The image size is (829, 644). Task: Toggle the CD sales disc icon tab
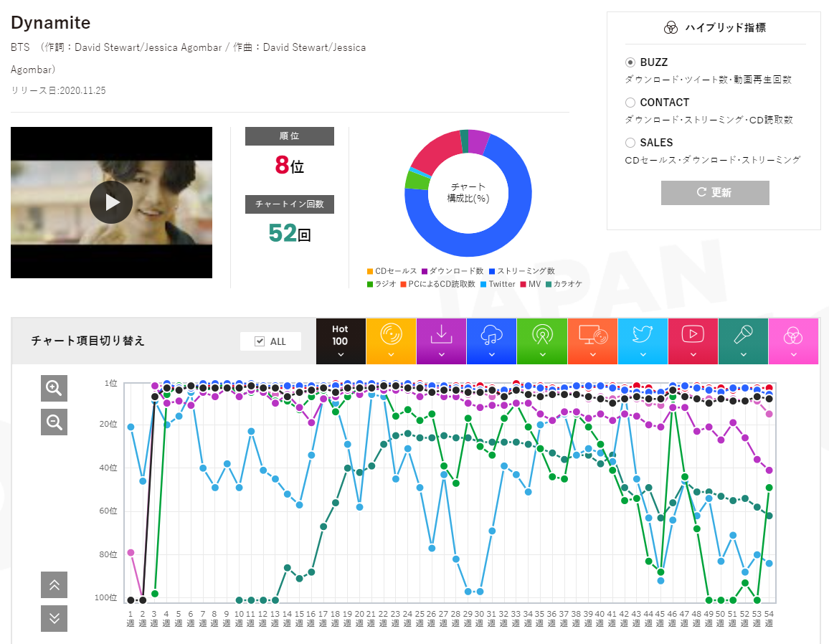pos(392,341)
